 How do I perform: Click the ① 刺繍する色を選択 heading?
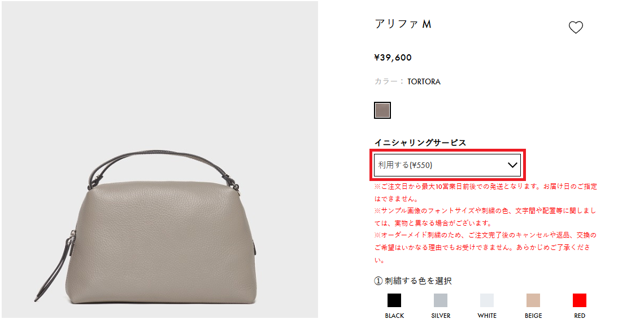point(413,281)
